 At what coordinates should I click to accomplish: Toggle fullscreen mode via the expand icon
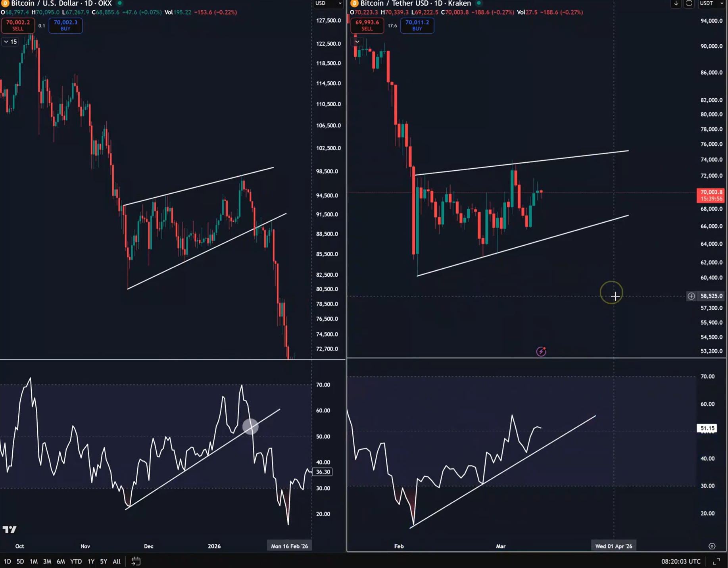pyautogui.click(x=716, y=561)
